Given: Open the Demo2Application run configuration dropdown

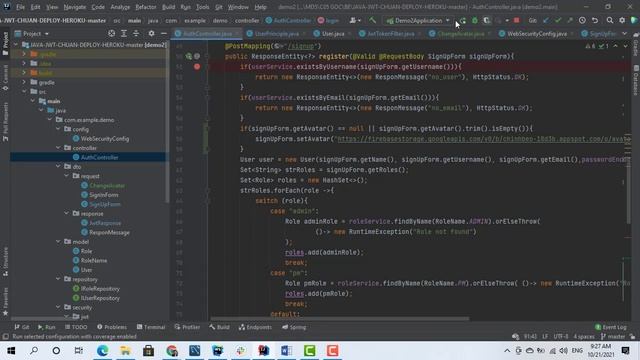Looking at the screenshot, I should coord(418,20).
